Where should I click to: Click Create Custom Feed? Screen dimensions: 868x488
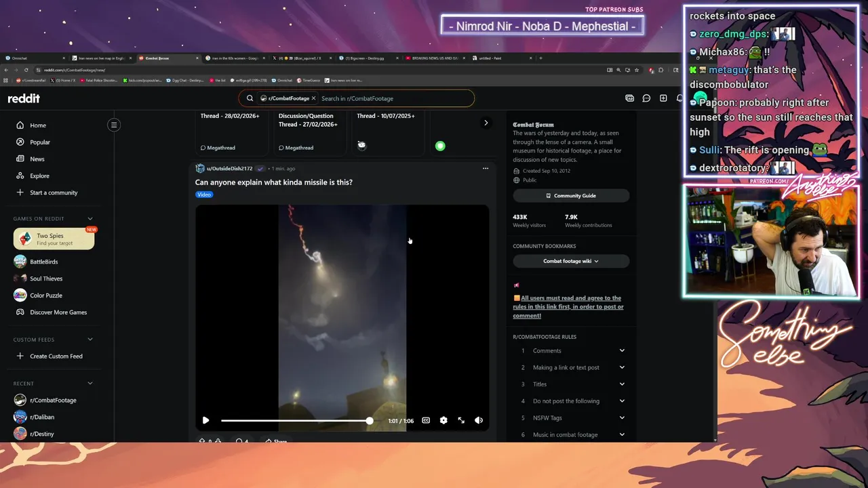point(58,356)
